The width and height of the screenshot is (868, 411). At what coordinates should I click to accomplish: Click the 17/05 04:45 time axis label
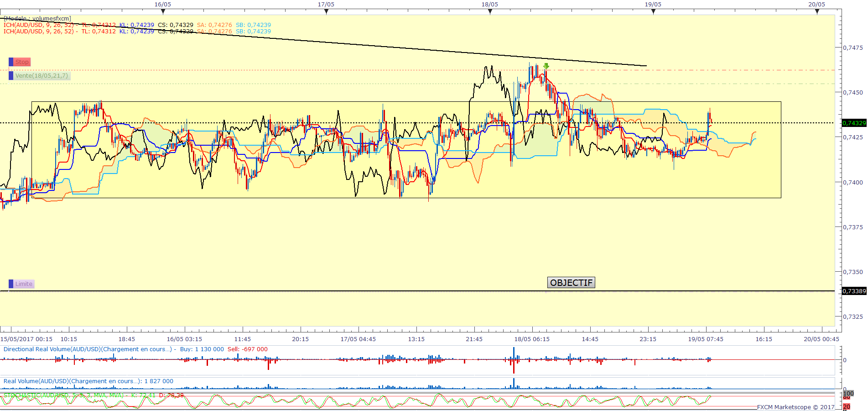pyautogui.click(x=358, y=339)
